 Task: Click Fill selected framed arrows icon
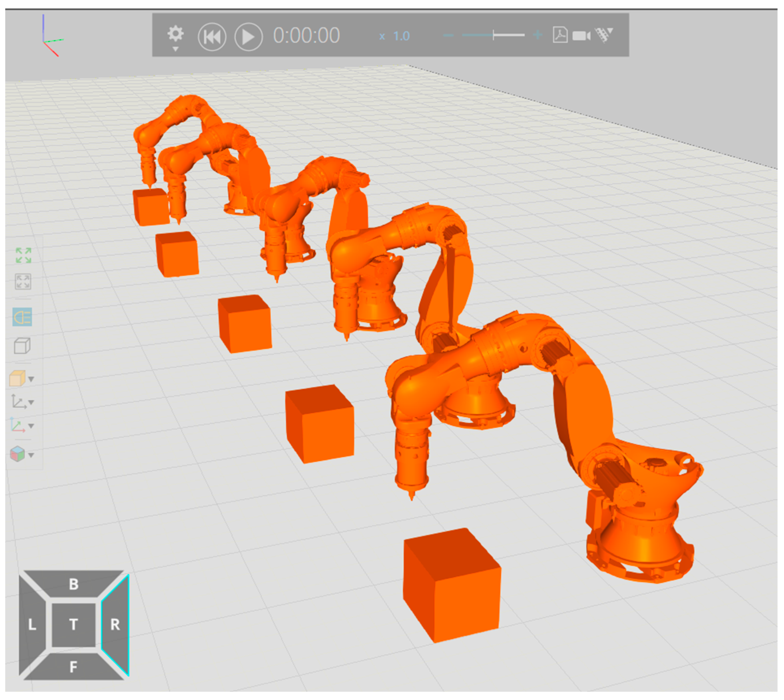(x=23, y=282)
